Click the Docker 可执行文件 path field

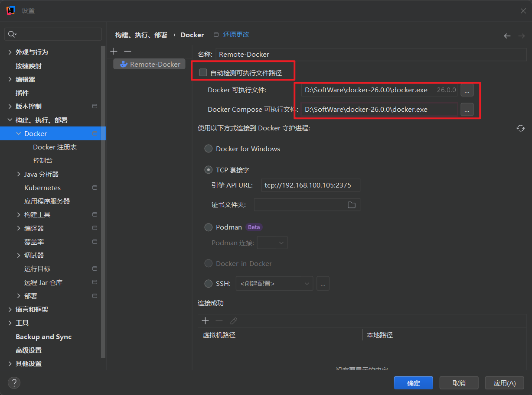379,90
